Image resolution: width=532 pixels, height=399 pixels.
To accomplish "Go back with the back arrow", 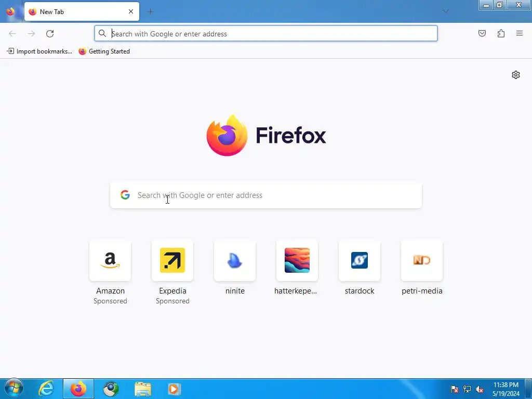I will 12,34.
